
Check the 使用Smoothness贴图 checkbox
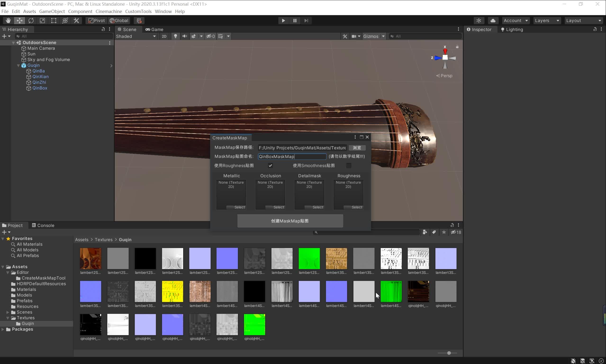coord(348,166)
